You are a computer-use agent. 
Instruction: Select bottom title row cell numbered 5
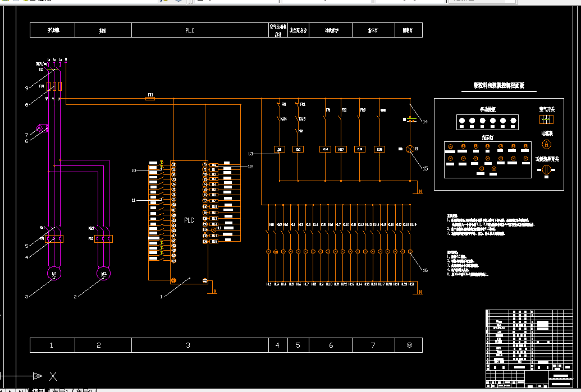pyautogui.click(x=298, y=345)
